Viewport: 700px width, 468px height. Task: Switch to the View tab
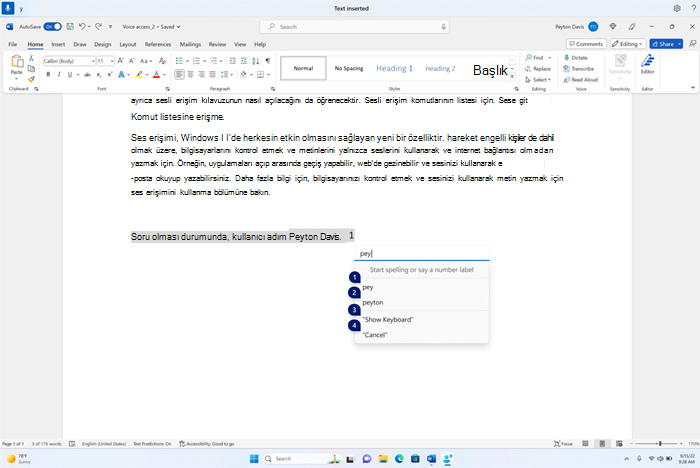pos(240,44)
